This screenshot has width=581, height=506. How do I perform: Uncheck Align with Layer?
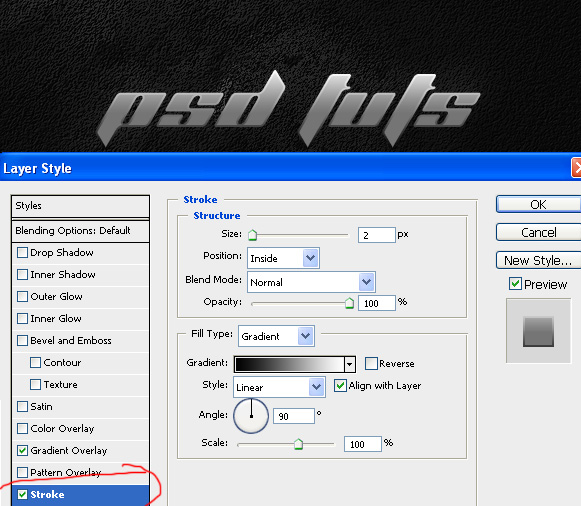340,386
